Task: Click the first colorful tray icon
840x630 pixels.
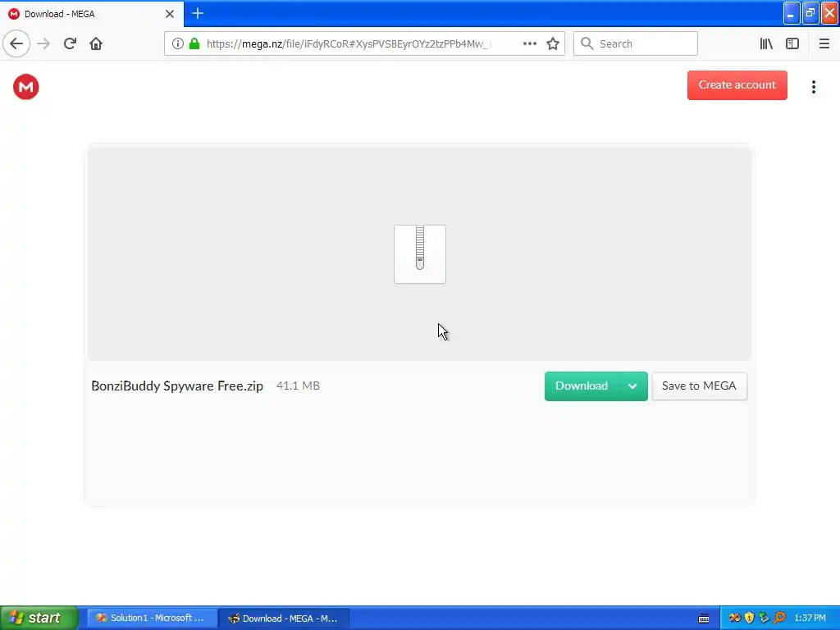Action: [x=735, y=618]
